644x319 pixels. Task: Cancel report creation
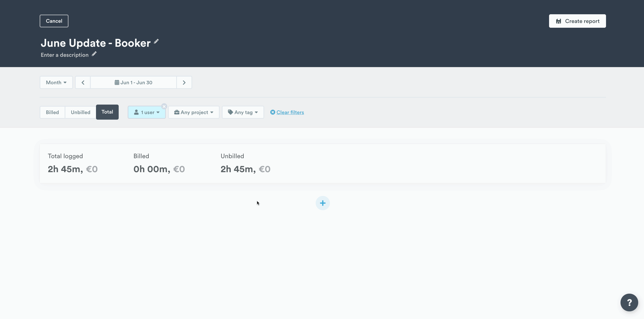[x=54, y=21]
